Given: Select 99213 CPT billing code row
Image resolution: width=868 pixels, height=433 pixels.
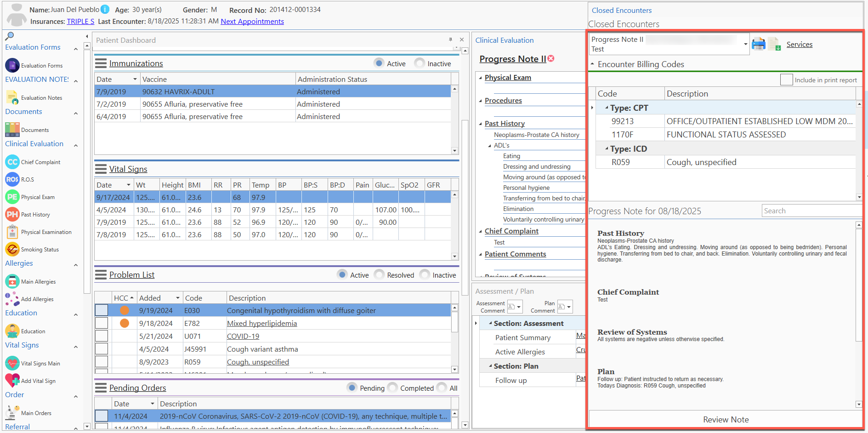Looking at the screenshot, I should 726,121.
